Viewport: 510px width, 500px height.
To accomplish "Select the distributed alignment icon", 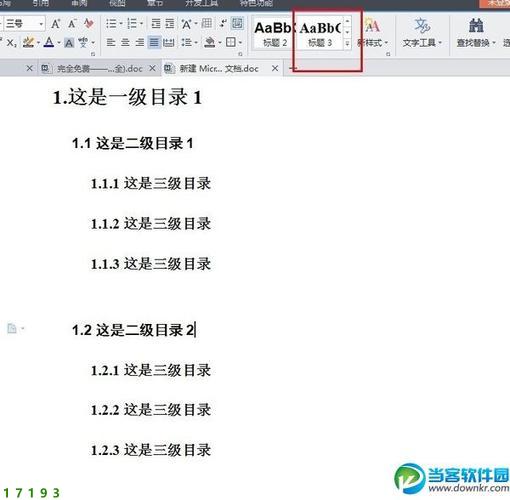I will click(x=169, y=42).
